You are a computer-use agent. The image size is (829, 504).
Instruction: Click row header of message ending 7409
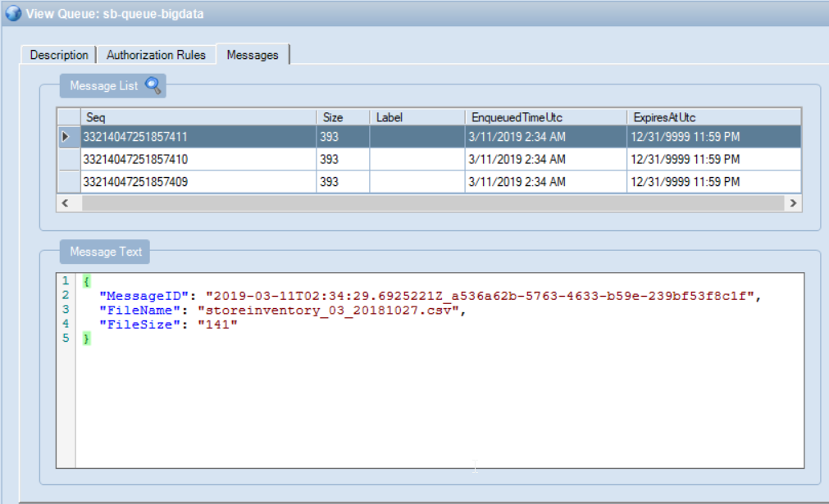pos(69,182)
